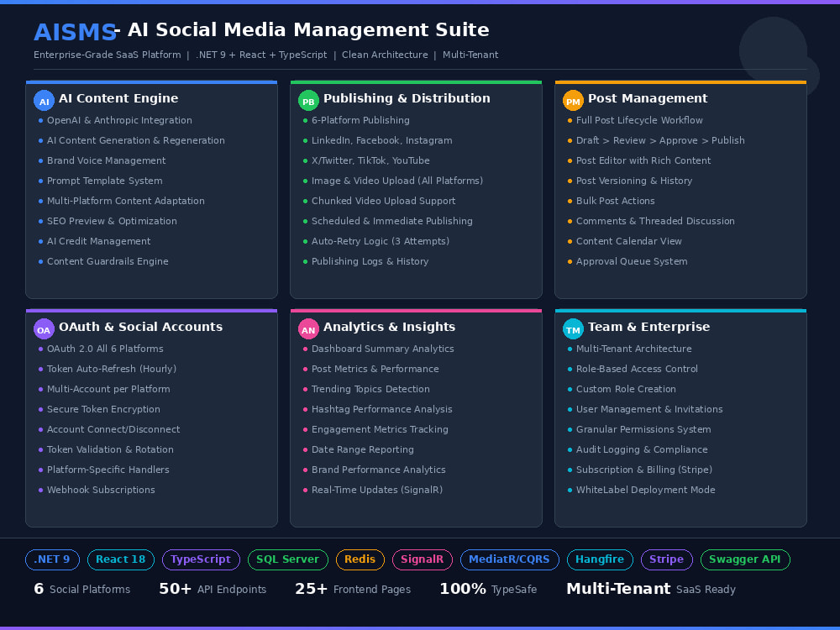Viewport: 840px width, 630px height.
Task: Click Auto-Retry Logic (3 Attempts) item
Action: coord(381,242)
